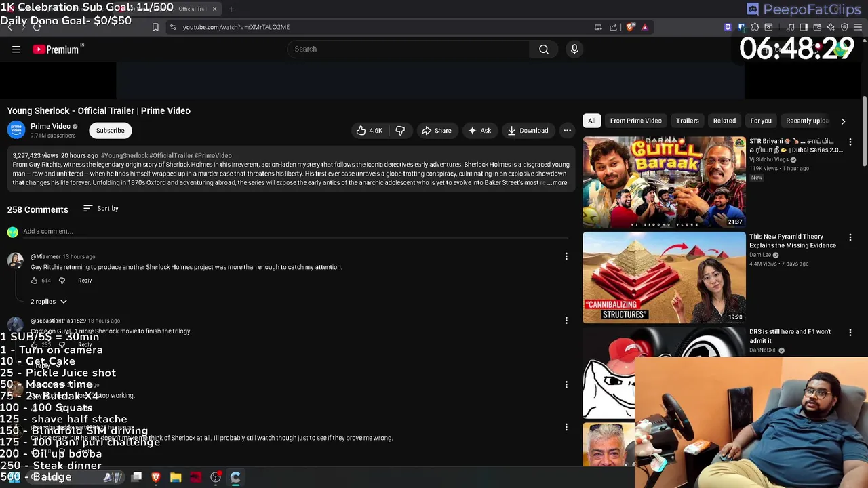Viewport: 868px width, 488px height.
Task: Open options for New Pyramid Theory video
Action: [850, 237]
